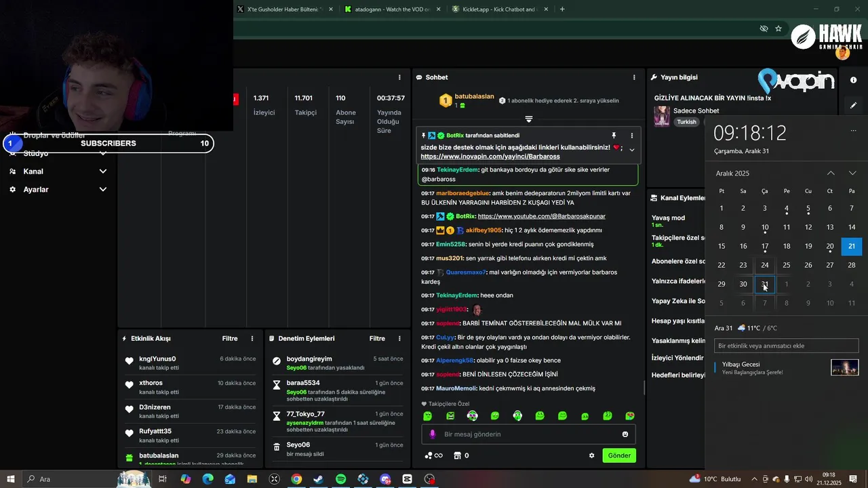
Task: Toggle the Yavaş mod channel action
Action: pos(668,221)
